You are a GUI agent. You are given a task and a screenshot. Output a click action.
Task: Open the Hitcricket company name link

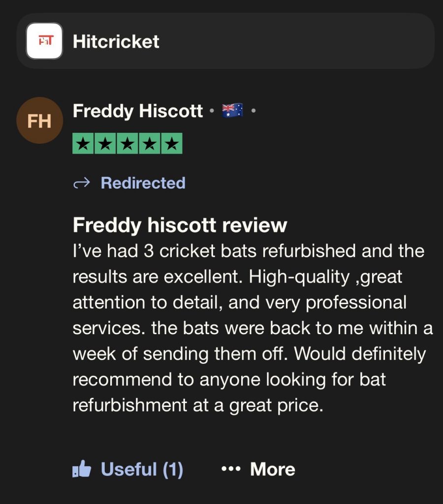point(116,41)
